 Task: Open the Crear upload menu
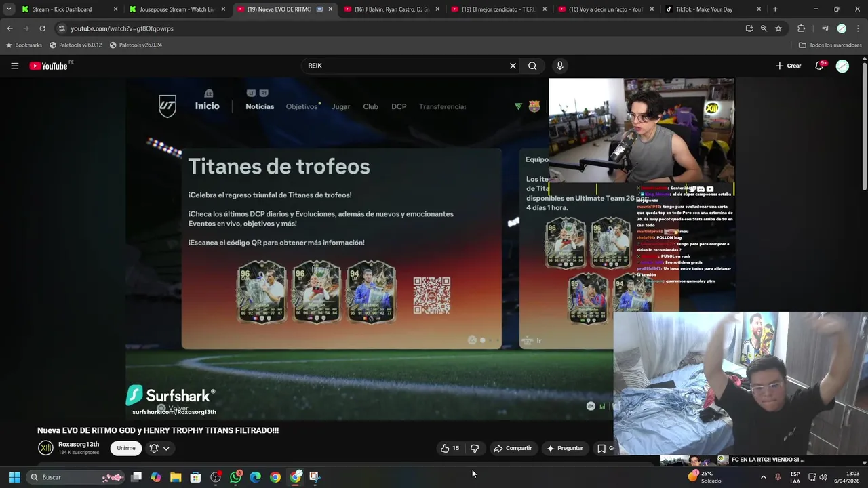pyautogui.click(x=789, y=66)
